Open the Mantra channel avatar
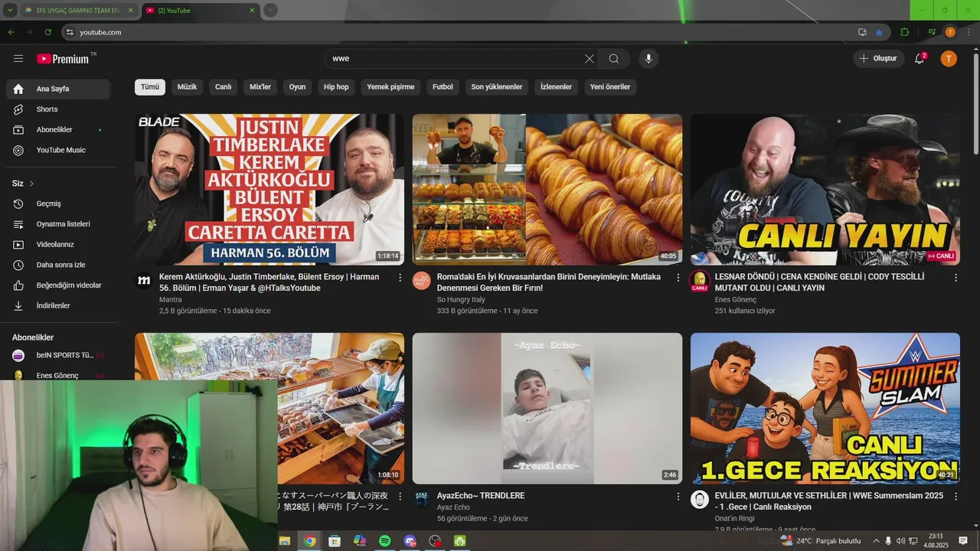This screenshot has height=551, width=980. tap(144, 281)
